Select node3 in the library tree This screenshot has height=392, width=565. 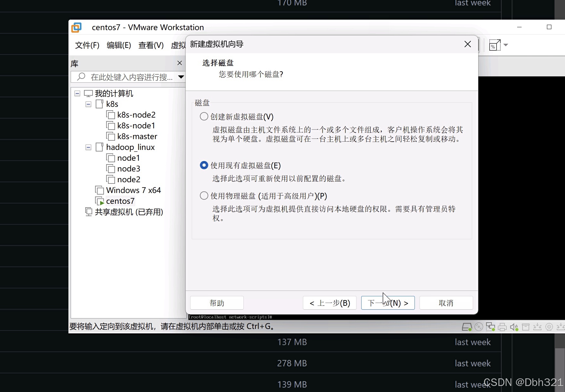(x=129, y=169)
